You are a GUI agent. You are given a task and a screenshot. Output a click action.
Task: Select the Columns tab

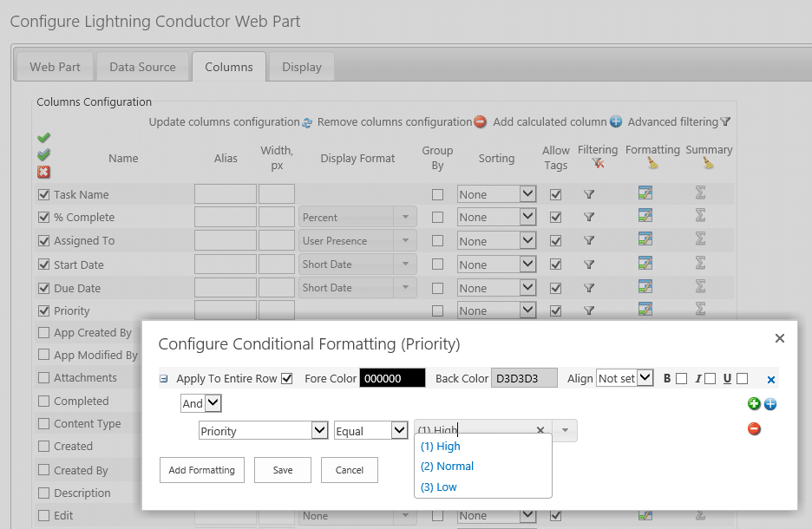[x=229, y=67]
